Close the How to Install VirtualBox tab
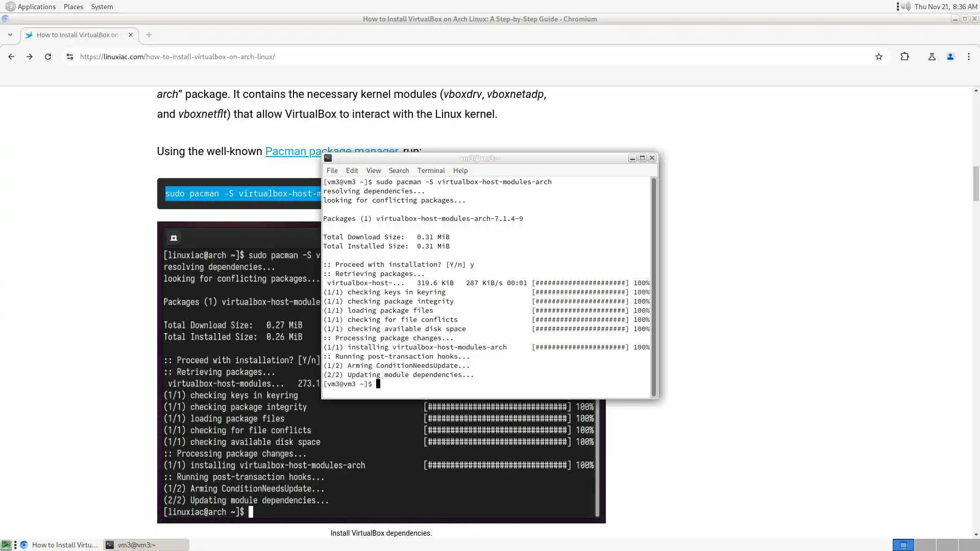The height and width of the screenshot is (551, 980). coord(130,35)
